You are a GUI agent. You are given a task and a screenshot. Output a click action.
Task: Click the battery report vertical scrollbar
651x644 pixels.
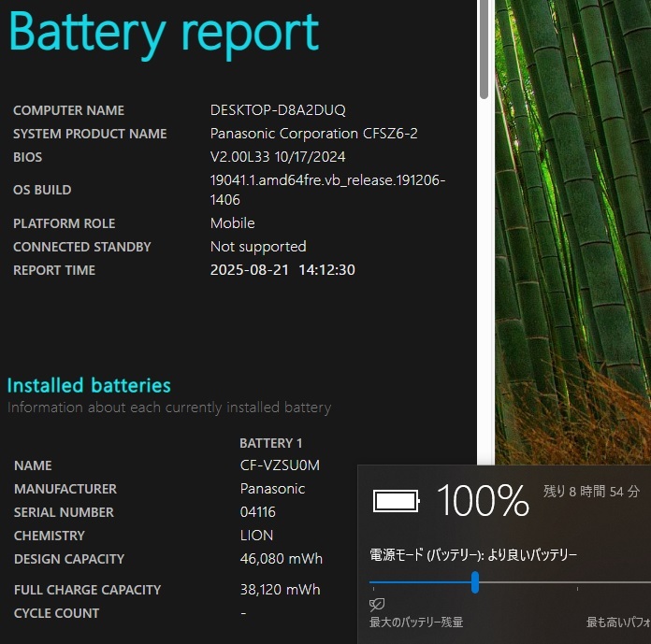[x=484, y=50]
